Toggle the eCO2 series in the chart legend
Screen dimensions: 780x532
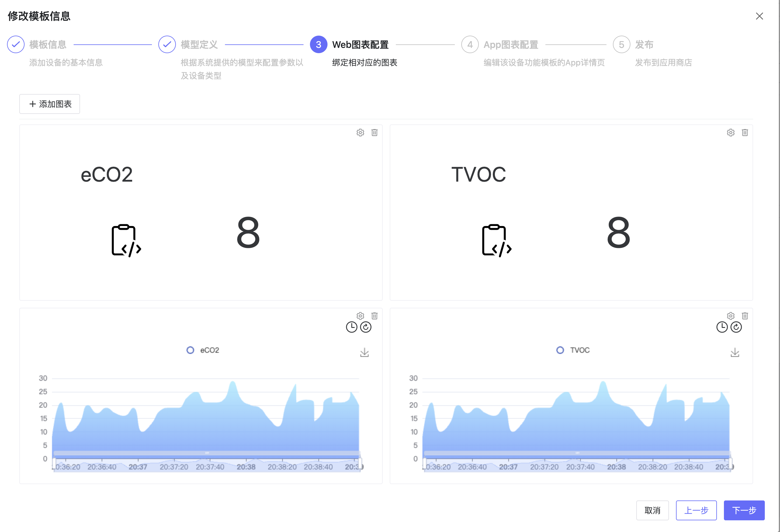[x=203, y=350]
